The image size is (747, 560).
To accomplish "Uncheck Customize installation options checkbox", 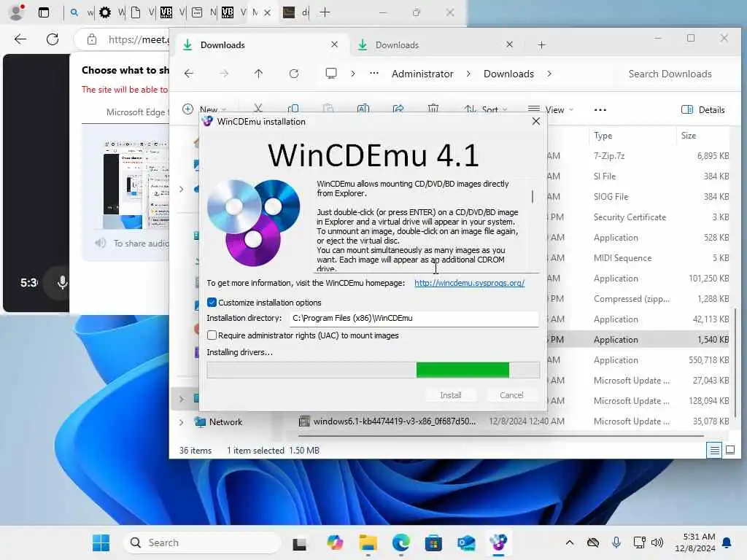I will [212, 303].
